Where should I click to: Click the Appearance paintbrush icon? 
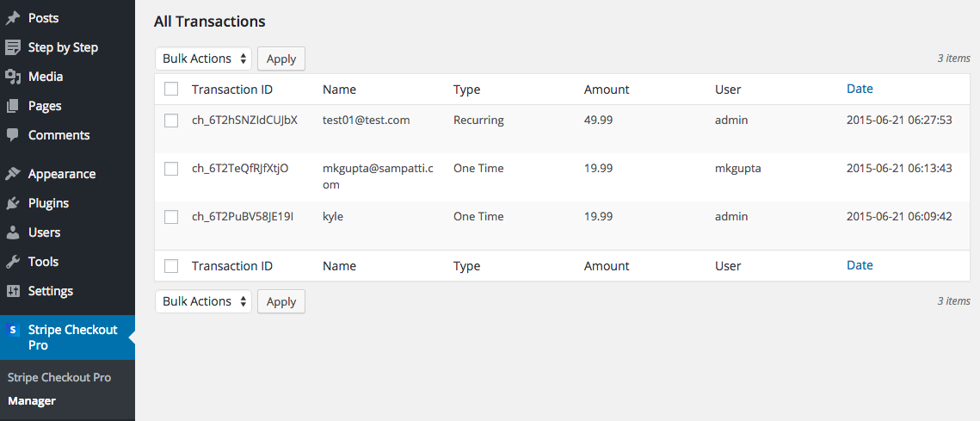13,174
